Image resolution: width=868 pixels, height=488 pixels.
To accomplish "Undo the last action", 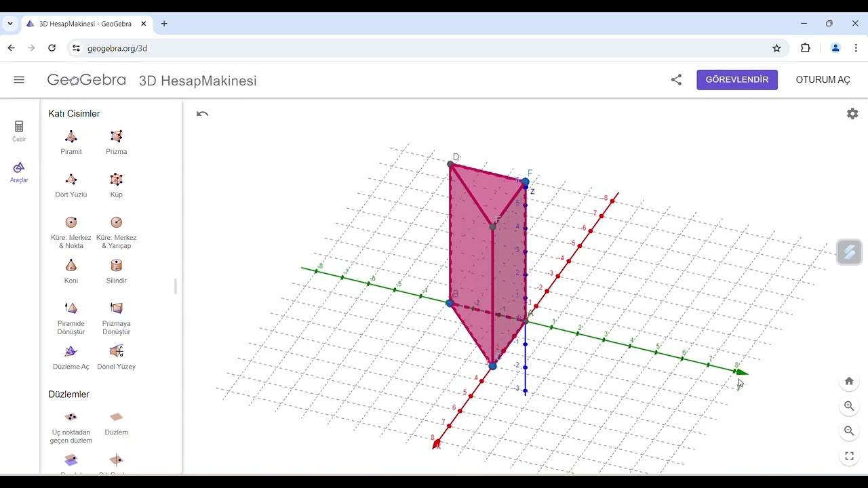I will tap(202, 114).
